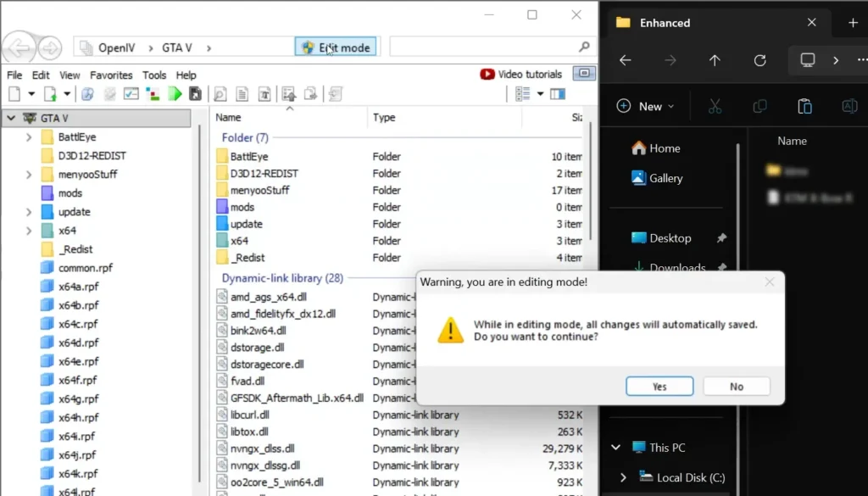Click the split view layout icon near top right
This screenshot has width=868, height=496.
pos(558,93)
